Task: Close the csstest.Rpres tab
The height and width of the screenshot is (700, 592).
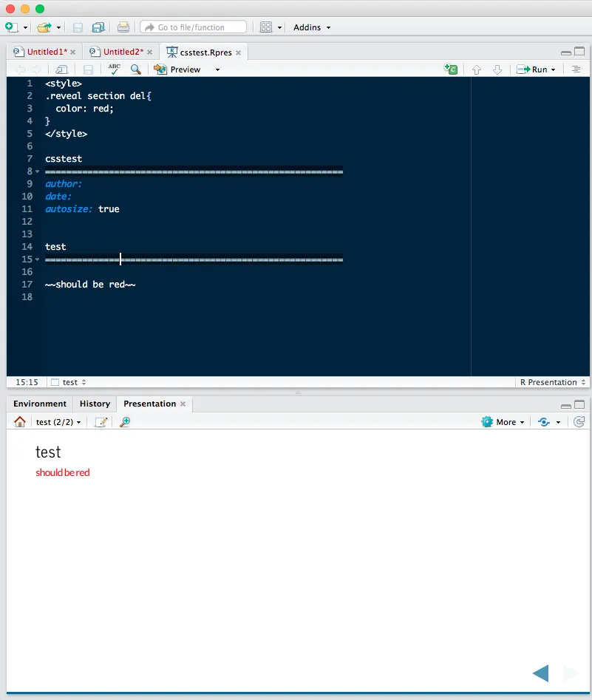Action: coord(239,52)
